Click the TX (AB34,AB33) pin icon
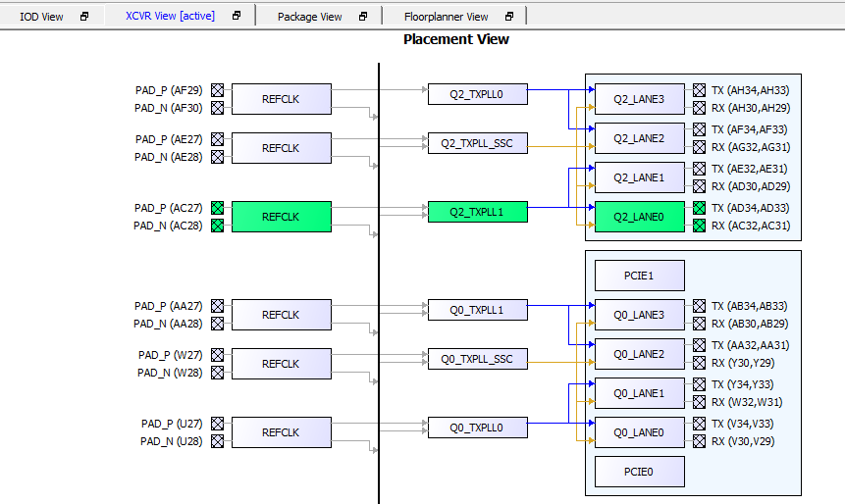Image resolution: width=845 pixels, height=504 pixels. (x=699, y=306)
